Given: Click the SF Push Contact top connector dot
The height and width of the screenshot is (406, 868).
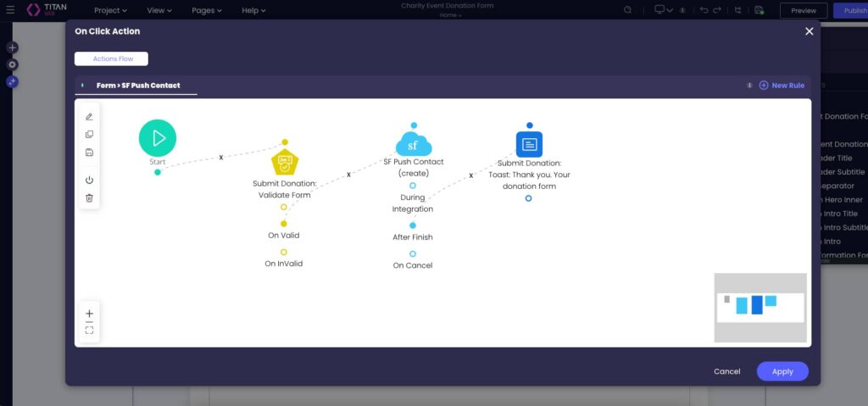Looking at the screenshot, I should click(x=414, y=125).
